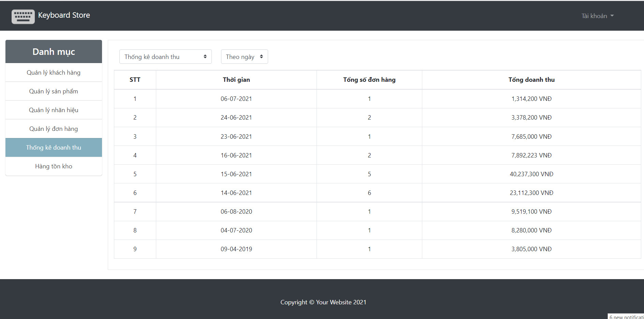Click revenue 23,112,300 VNĐ
644x319 pixels.
coord(531,193)
